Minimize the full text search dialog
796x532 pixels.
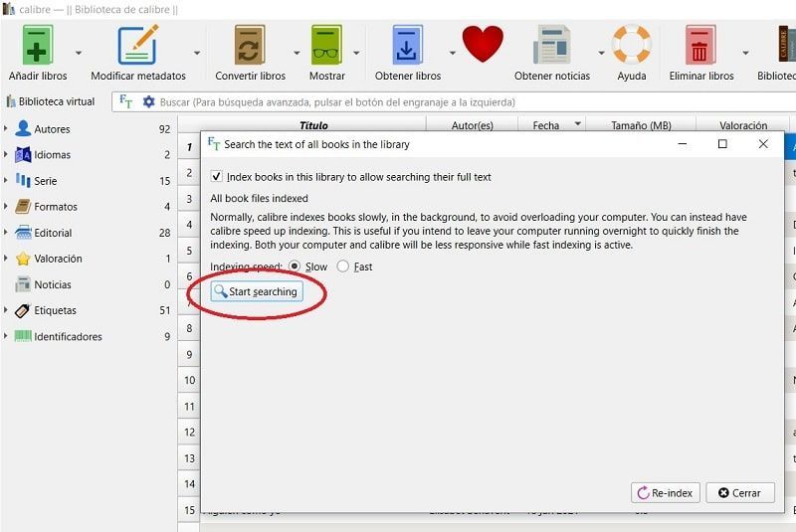(683, 144)
